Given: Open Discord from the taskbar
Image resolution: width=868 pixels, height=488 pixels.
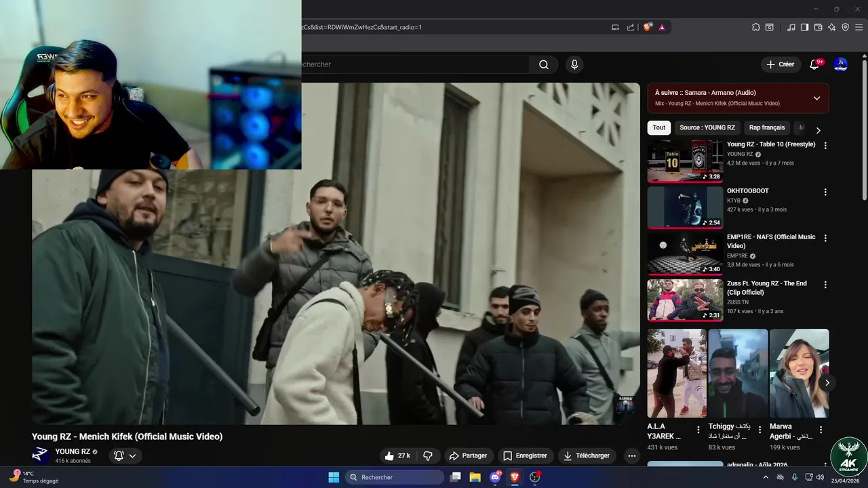Looking at the screenshot, I should [x=495, y=477].
